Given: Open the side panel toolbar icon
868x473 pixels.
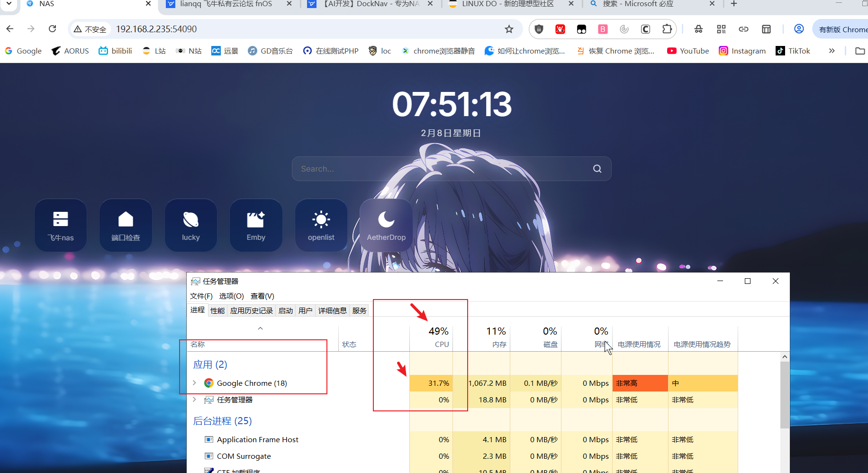Looking at the screenshot, I should [x=766, y=29].
